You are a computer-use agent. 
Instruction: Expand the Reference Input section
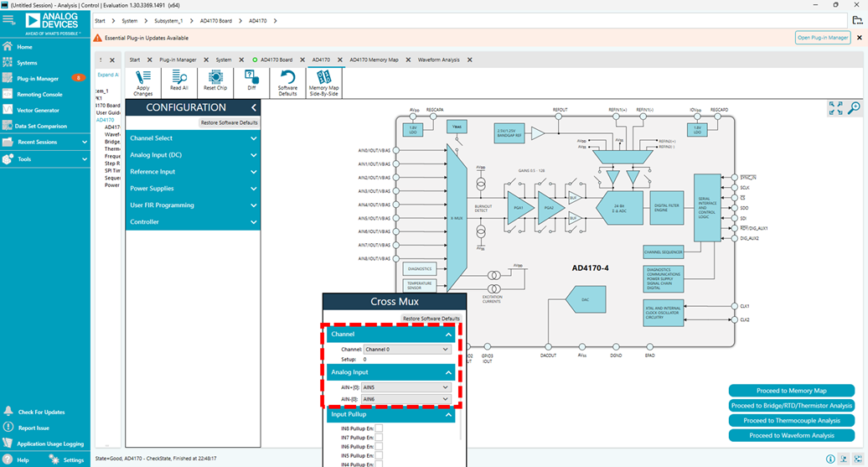pos(193,172)
